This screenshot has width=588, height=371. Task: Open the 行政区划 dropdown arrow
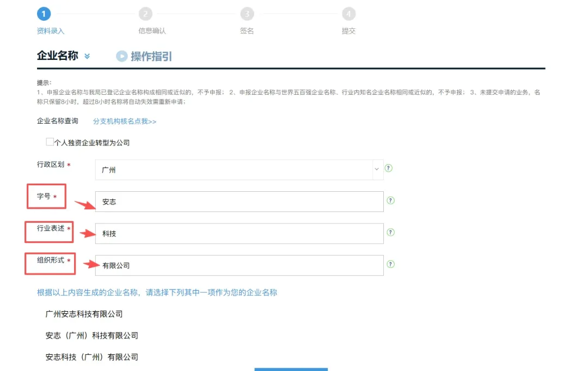click(376, 169)
